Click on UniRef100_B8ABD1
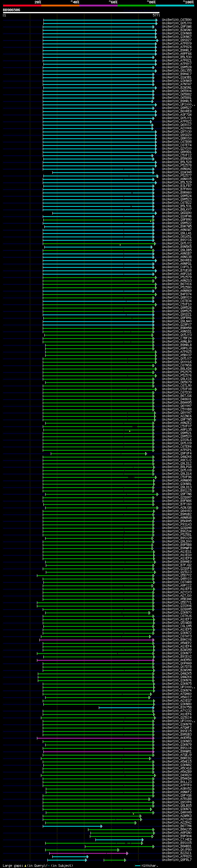197x868 pixels. point(177,846)
